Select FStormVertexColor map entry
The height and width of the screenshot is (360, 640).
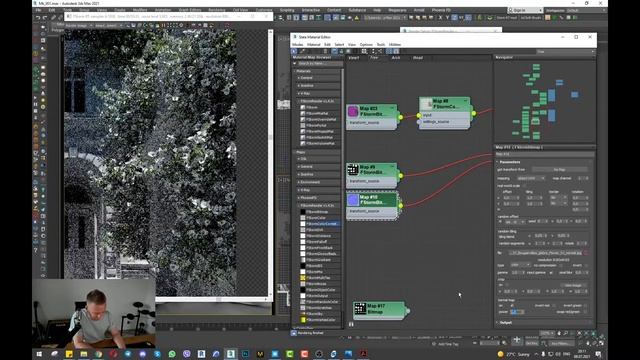[320, 320]
